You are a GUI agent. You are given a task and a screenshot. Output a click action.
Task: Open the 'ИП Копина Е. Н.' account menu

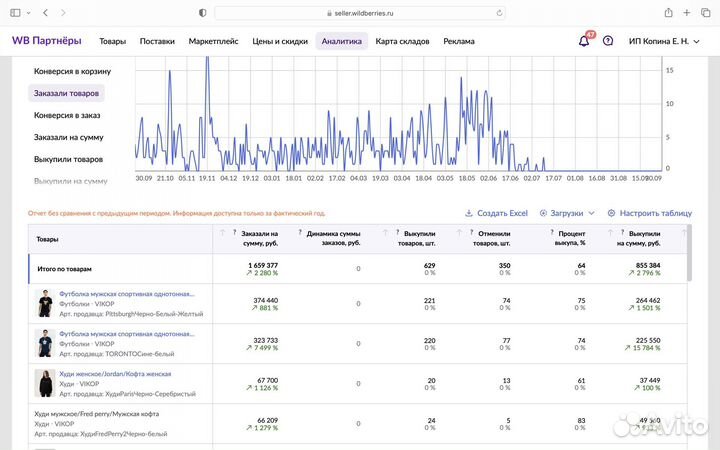(666, 41)
